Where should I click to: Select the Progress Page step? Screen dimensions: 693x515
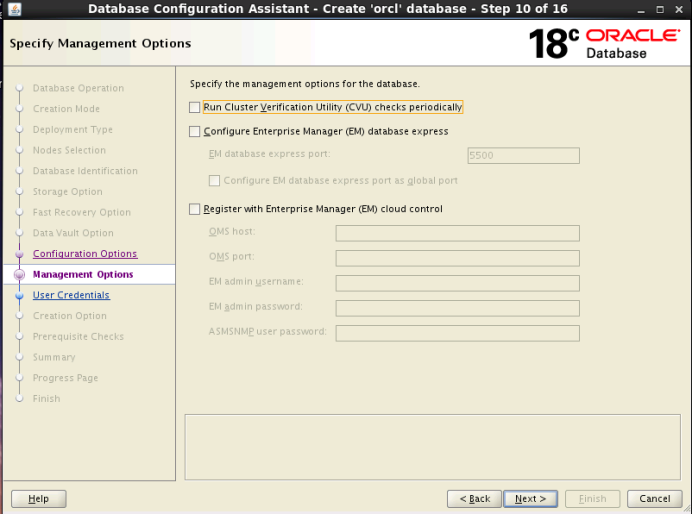point(65,378)
